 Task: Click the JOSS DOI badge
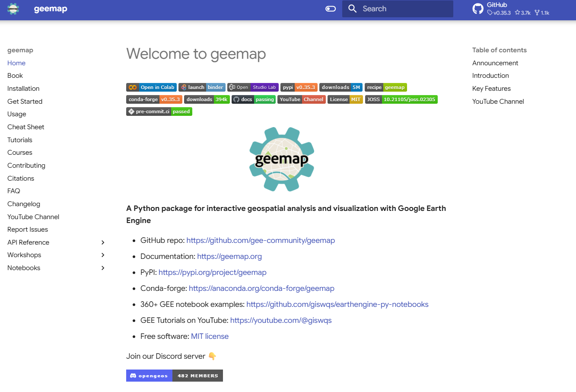[401, 99]
